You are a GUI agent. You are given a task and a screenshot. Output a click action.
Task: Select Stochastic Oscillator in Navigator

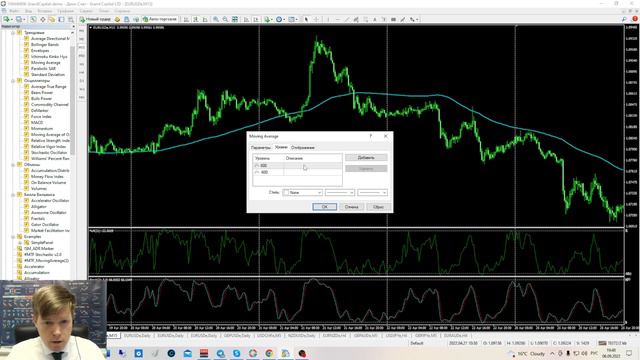pyautogui.click(x=49, y=153)
